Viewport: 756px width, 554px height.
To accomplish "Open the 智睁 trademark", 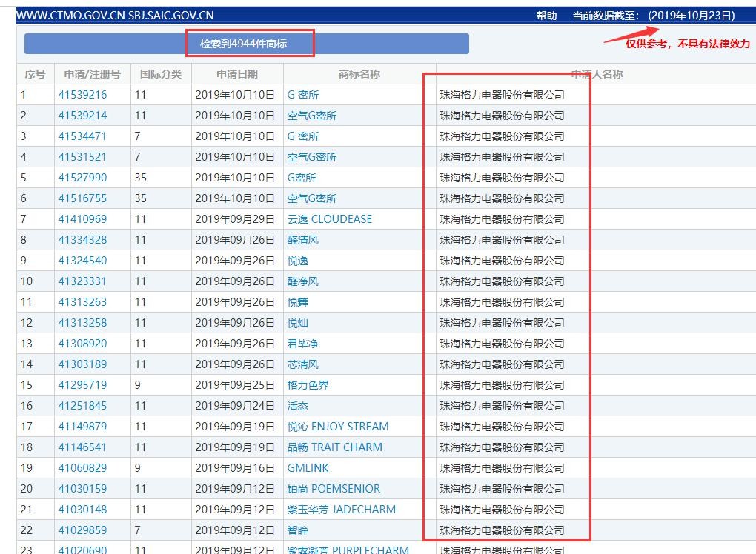I will pos(297,530).
